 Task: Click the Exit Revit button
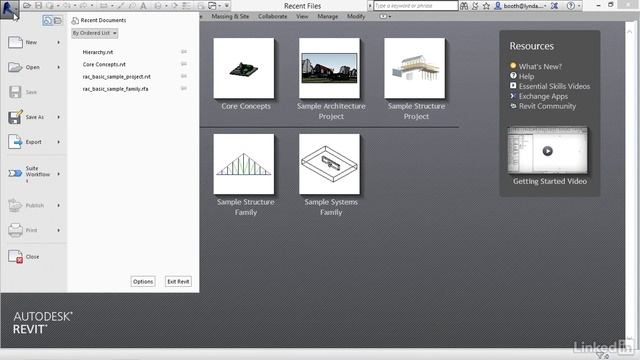(178, 282)
